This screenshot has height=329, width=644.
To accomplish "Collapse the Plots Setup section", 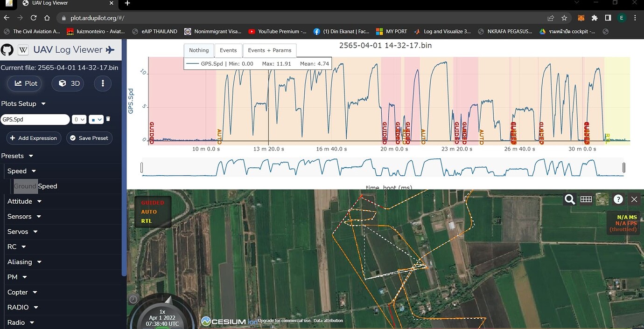I will click(x=42, y=103).
